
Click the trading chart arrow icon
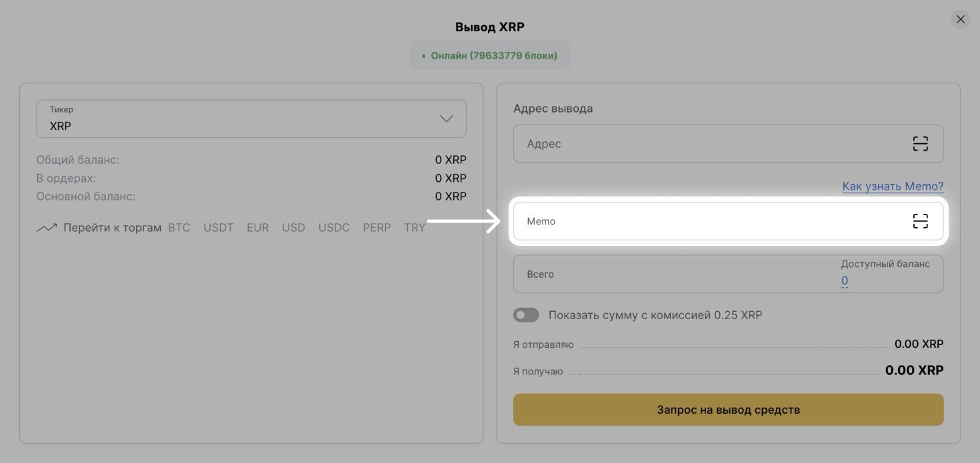47,228
